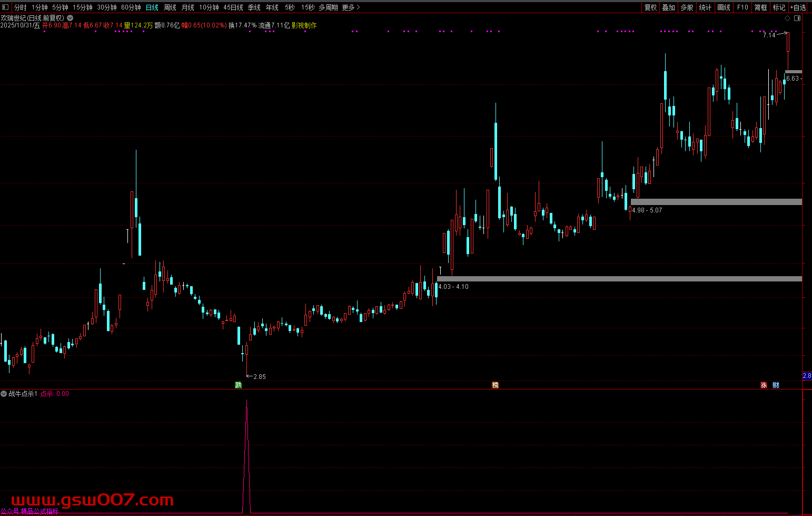Add stock via +自选 button
This screenshot has width=812, height=516.
point(798,7)
